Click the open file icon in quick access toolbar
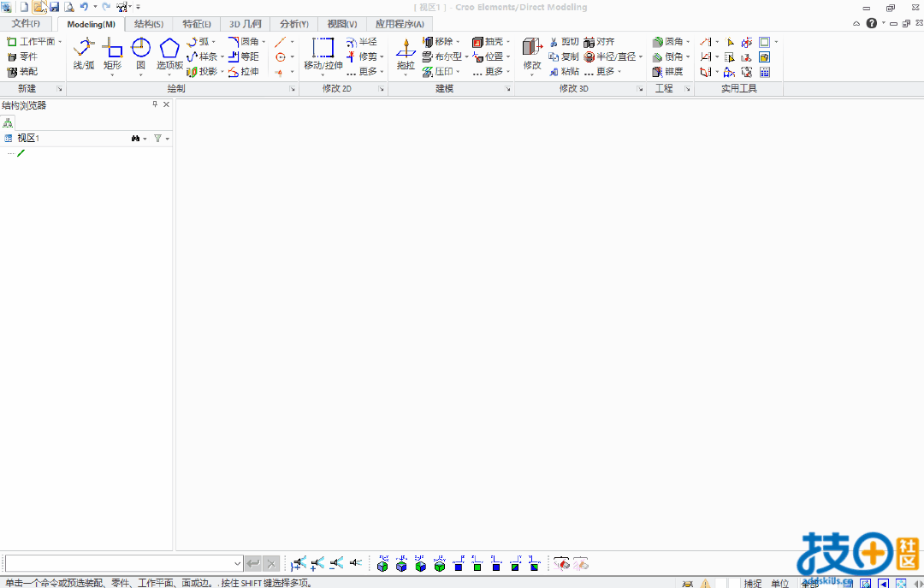 pyautogui.click(x=38, y=7)
